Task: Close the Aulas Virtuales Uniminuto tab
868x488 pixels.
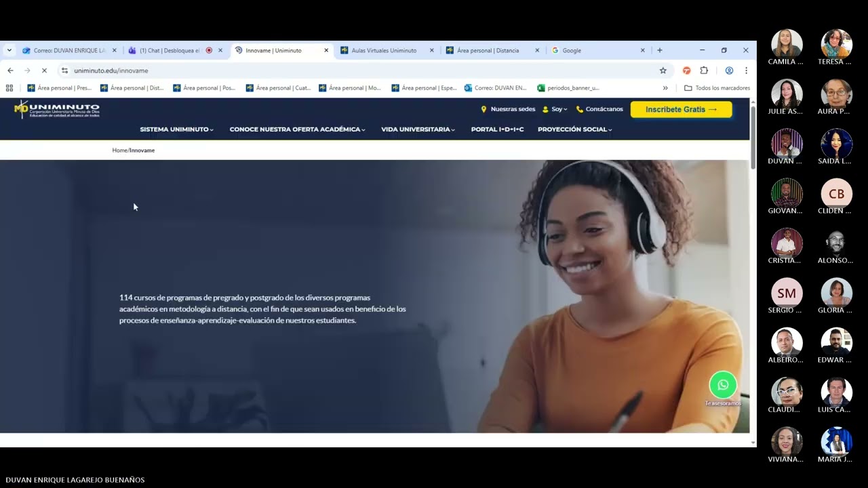Action: coord(431,50)
